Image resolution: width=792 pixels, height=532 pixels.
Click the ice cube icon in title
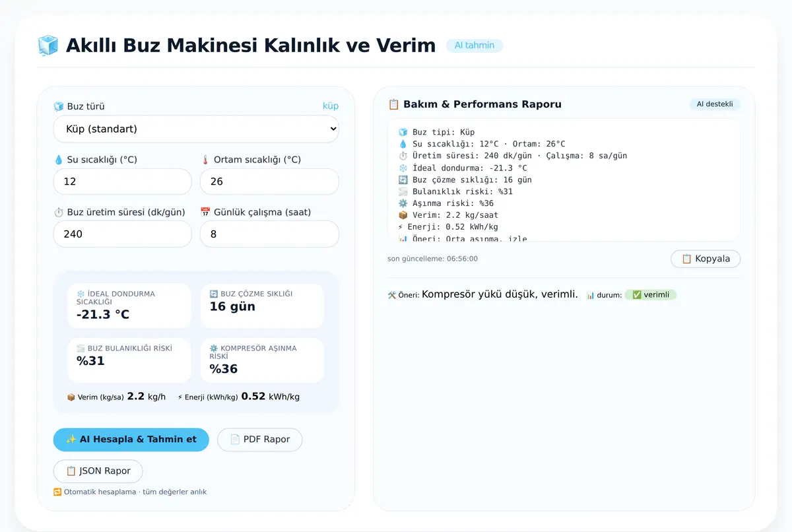(48, 46)
